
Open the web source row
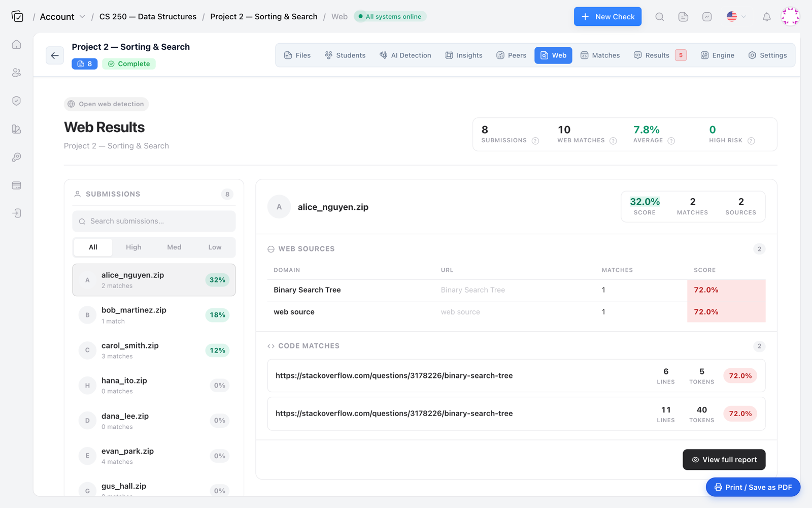tap(516, 312)
